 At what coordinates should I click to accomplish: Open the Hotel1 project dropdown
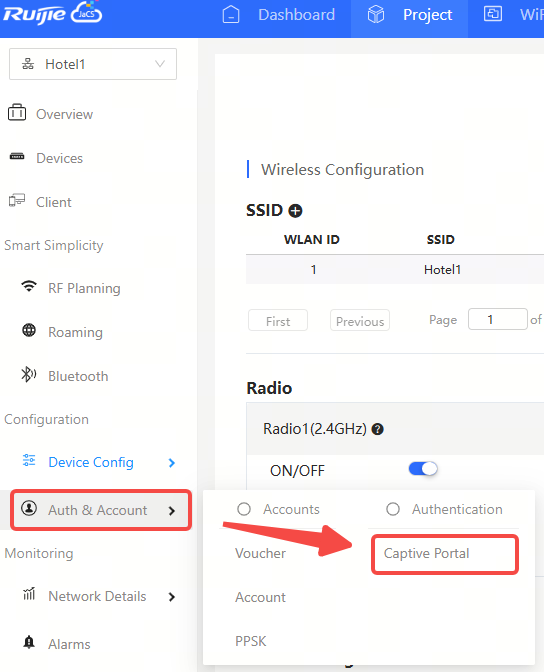coord(93,64)
